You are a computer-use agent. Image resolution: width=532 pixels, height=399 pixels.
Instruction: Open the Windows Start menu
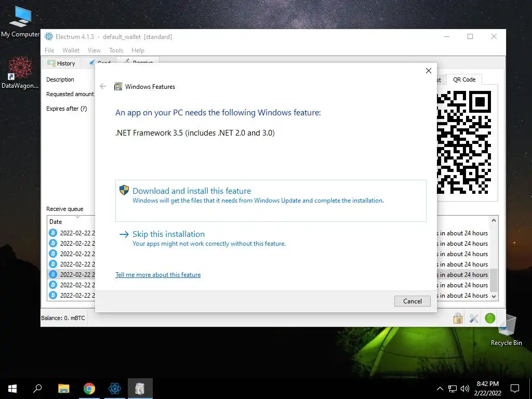click(12, 389)
